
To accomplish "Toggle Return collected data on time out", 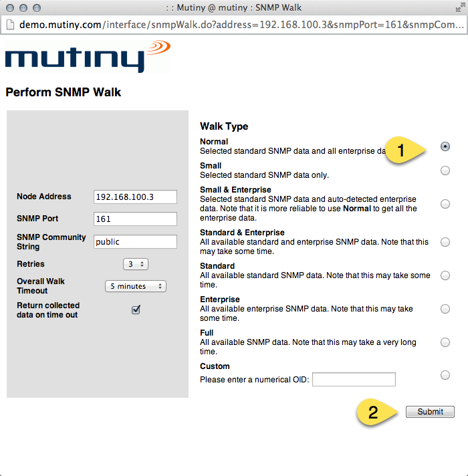I will coord(136,310).
